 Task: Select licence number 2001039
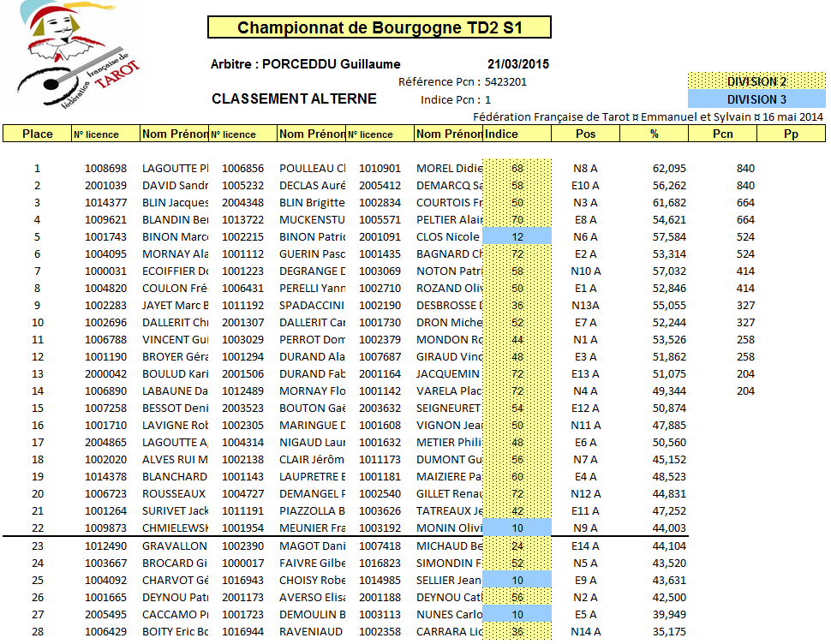tap(106, 185)
